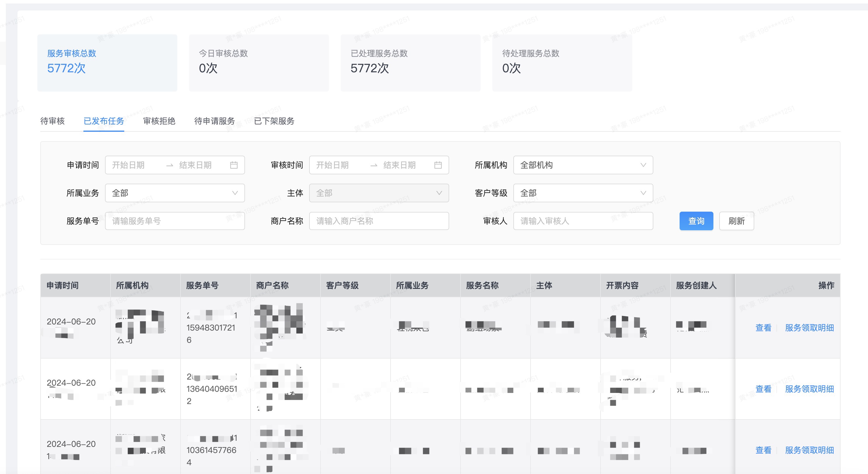868x474 pixels.
Task: Click the 开票内容 column header
Action: pos(636,285)
